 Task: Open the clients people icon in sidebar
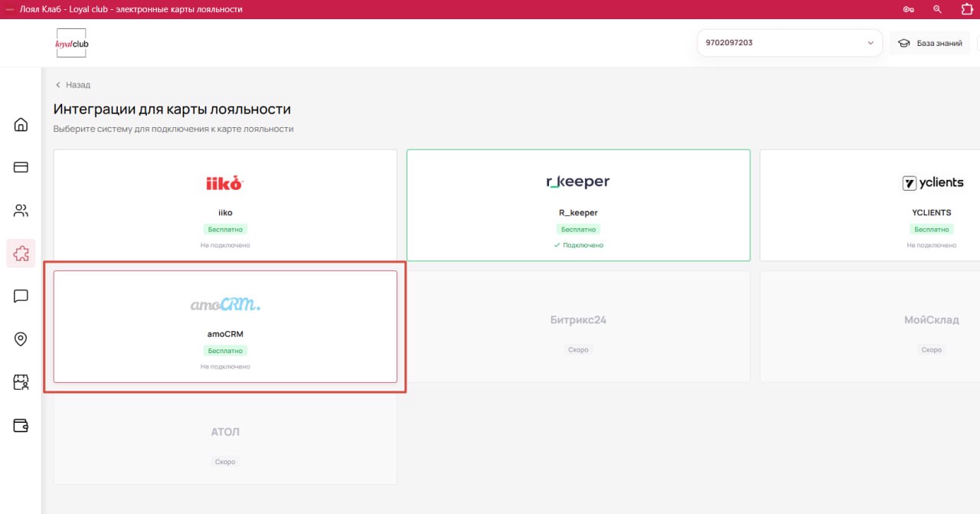(x=21, y=210)
